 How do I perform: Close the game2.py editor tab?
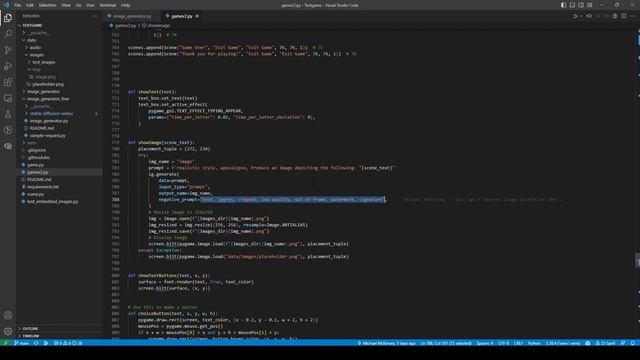tap(197, 16)
